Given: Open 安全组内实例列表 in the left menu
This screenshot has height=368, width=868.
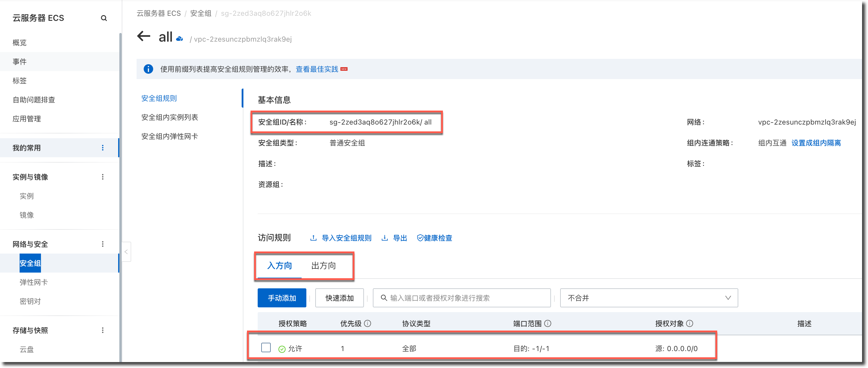Looking at the screenshot, I should (x=170, y=117).
